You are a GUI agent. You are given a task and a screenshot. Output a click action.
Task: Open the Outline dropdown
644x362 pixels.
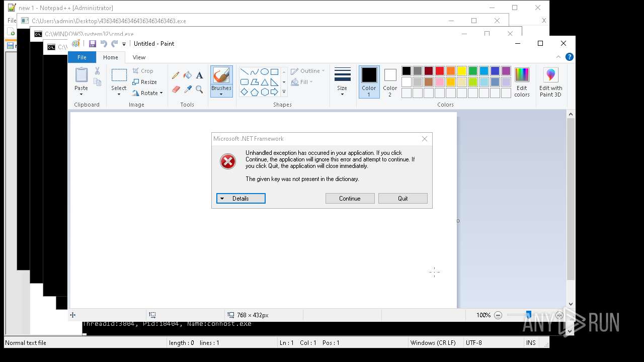coord(307,71)
